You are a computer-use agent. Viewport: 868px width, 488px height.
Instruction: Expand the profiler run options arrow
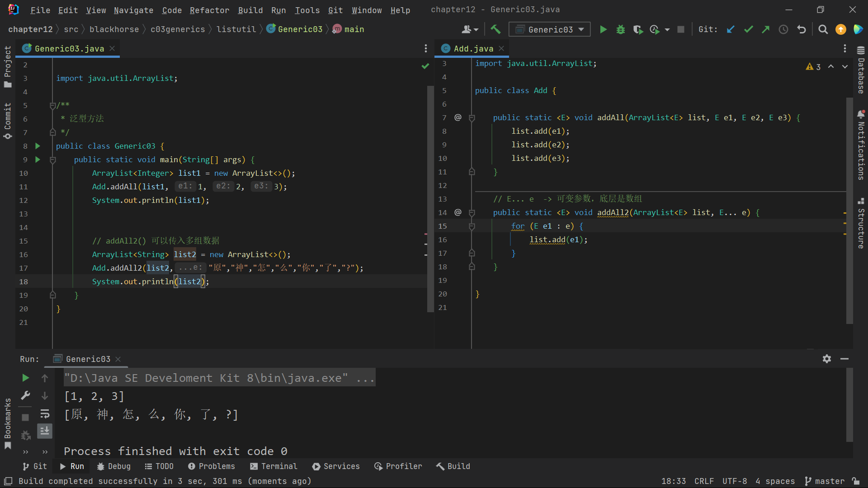pyautogui.click(x=667, y=29)
